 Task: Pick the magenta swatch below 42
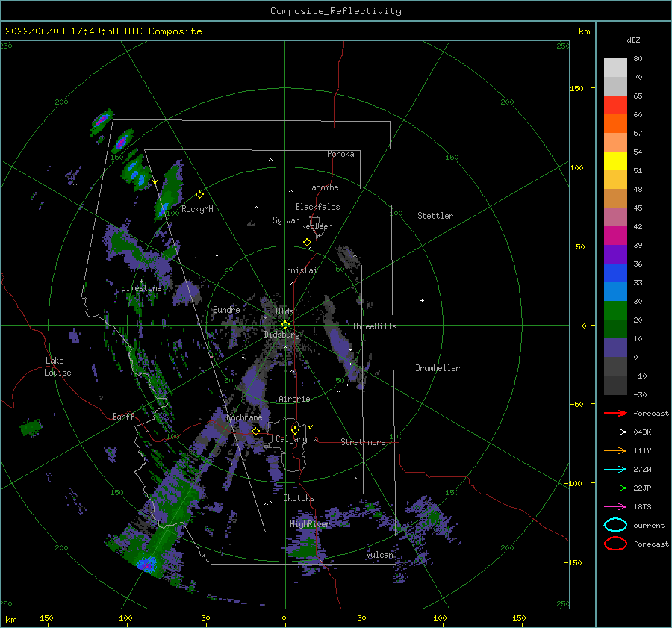tap(615, 235)
